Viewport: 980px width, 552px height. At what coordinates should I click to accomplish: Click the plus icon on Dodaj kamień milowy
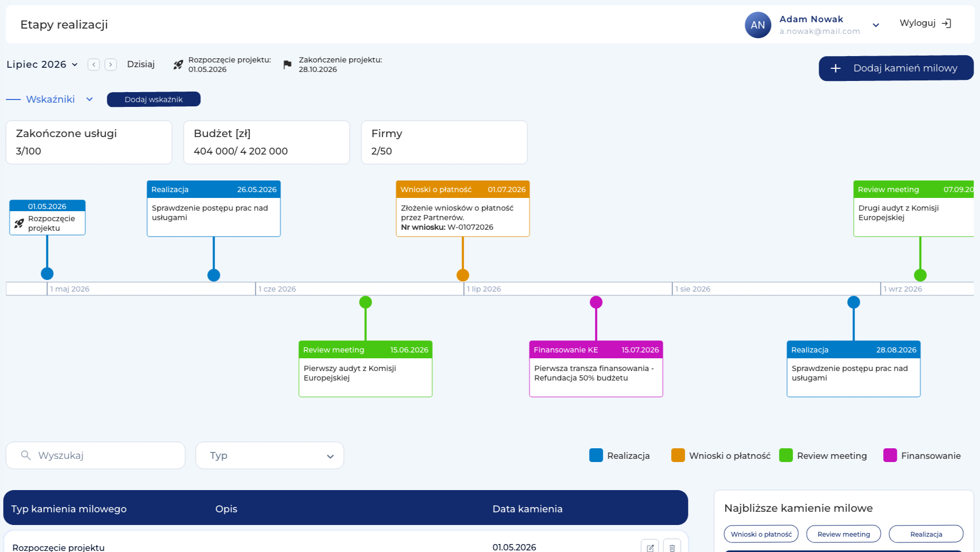(836, 68)
